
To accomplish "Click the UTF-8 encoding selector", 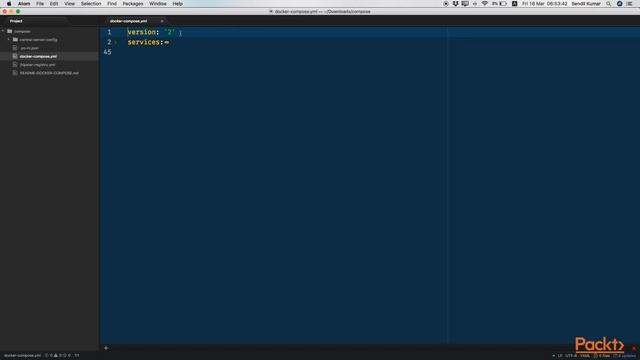I will tap(571, 356).
